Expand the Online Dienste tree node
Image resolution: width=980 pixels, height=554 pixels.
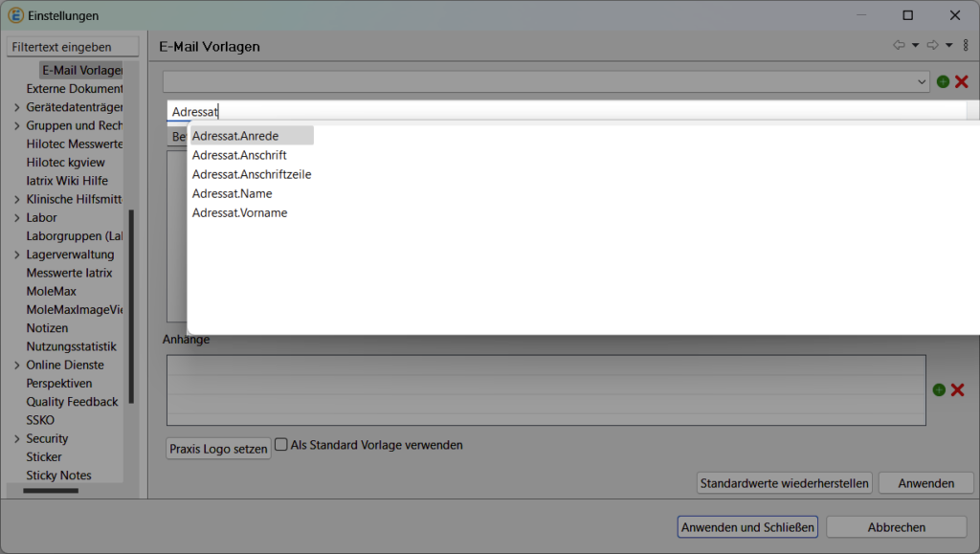pos(17,365)
